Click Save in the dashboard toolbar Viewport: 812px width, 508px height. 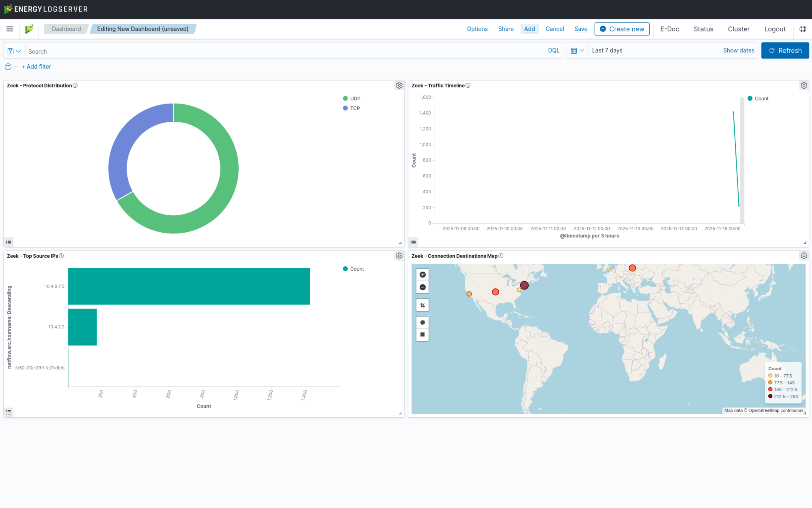581,29
